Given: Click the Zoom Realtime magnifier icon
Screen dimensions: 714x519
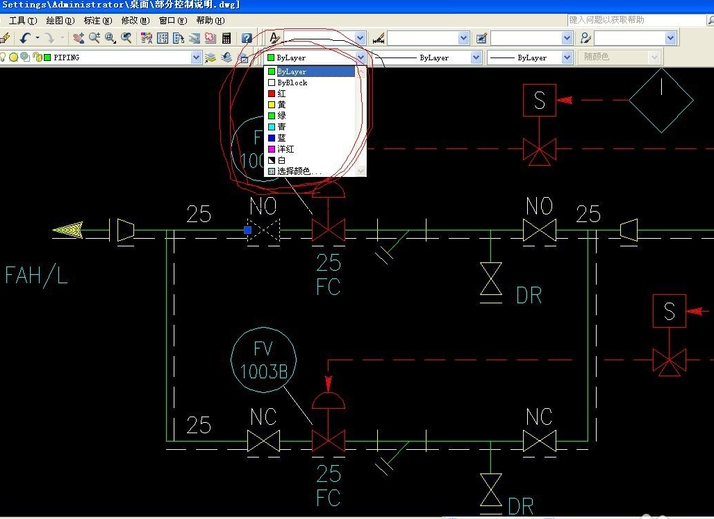Looking at the screenshot, I should point(93,38).
